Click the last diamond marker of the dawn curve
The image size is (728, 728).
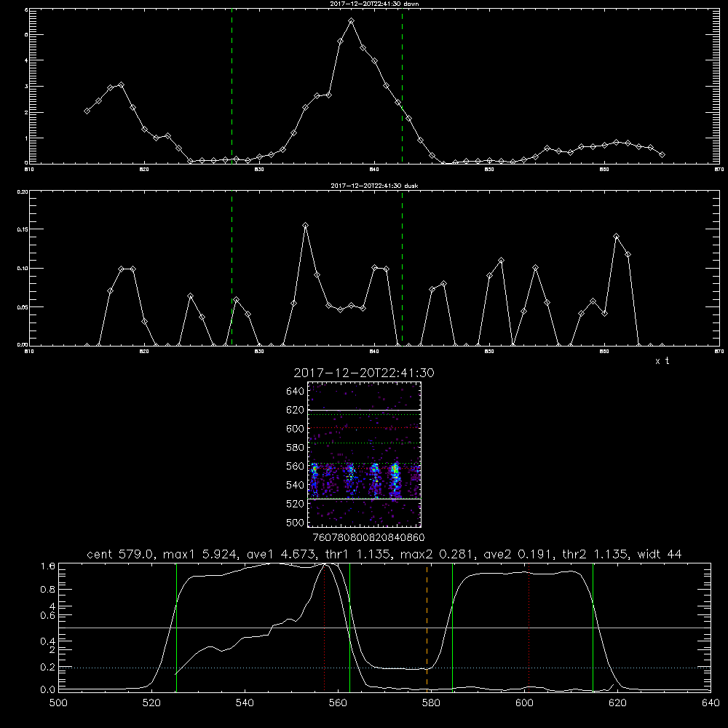tap(662, 154)
